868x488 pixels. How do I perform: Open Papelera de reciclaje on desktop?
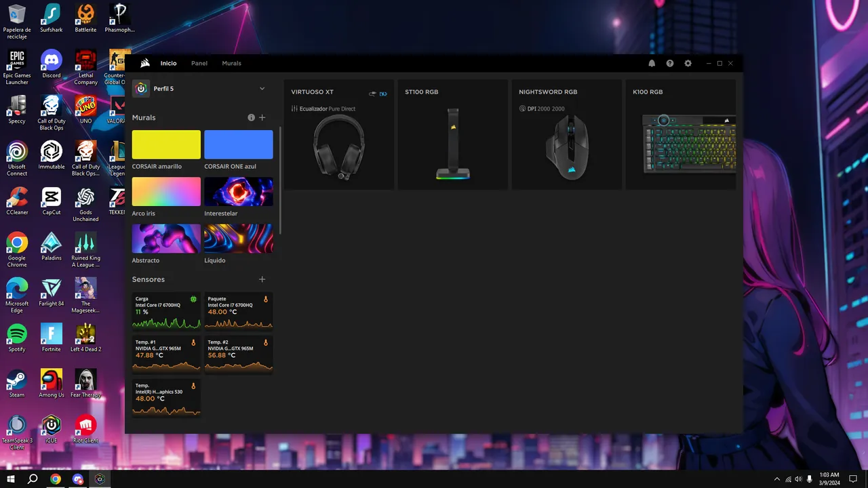(17, 22)
